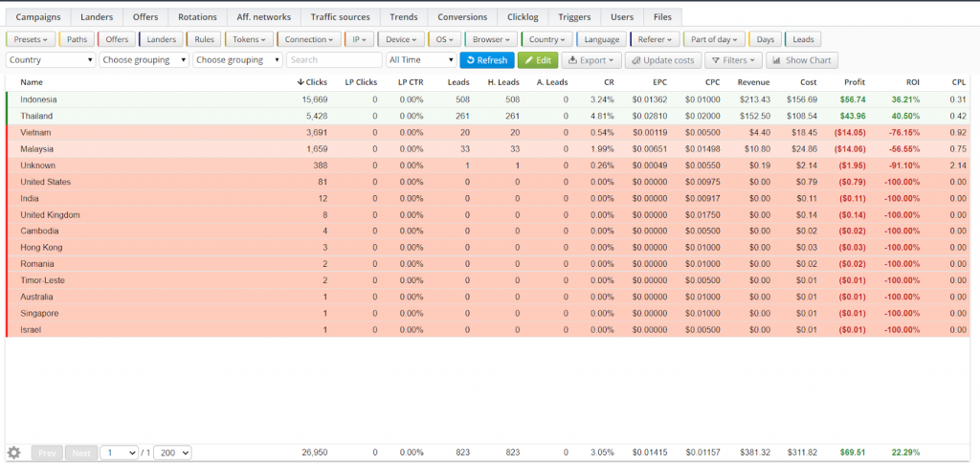Expand the Country dropdown in toolbar
This screenshot has height=465, width=980.
click(546, 39)
